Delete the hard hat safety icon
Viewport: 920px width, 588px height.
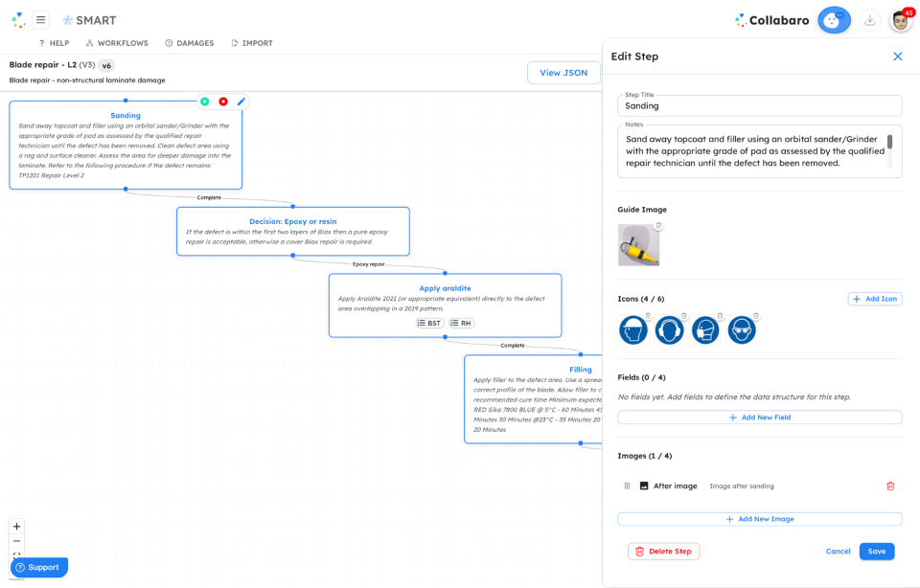click(x=649, y=315)
